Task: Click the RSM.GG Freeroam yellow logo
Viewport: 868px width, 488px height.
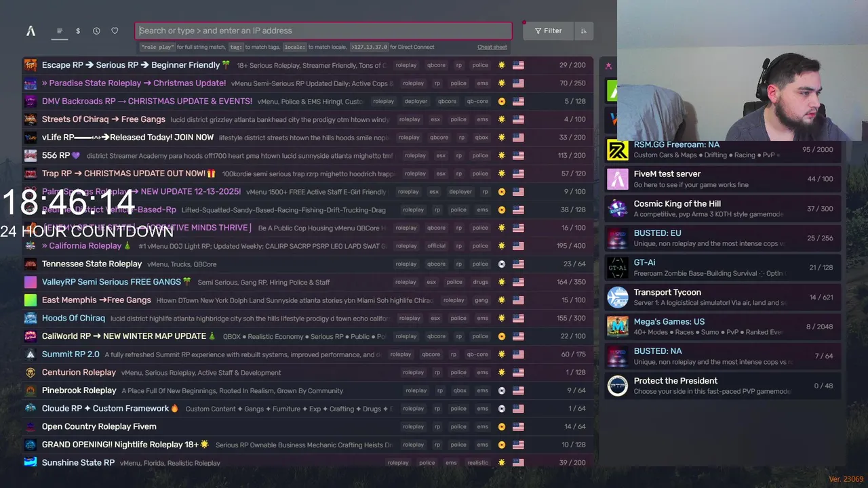Action: point(618,150)
